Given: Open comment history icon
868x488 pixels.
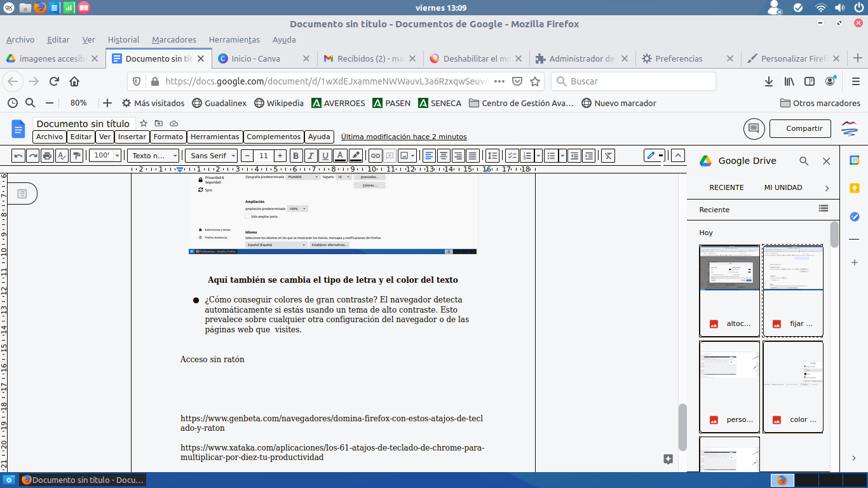Looking at the screenshot, I should [x=754, y=128].
